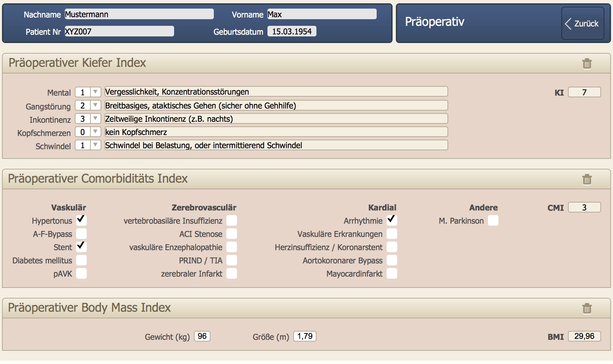Delete the Präoperativer Kiefer Index section via trash icon
This screenshot has height=364, width=613.
pyautogui.click(x=587, y=64)
